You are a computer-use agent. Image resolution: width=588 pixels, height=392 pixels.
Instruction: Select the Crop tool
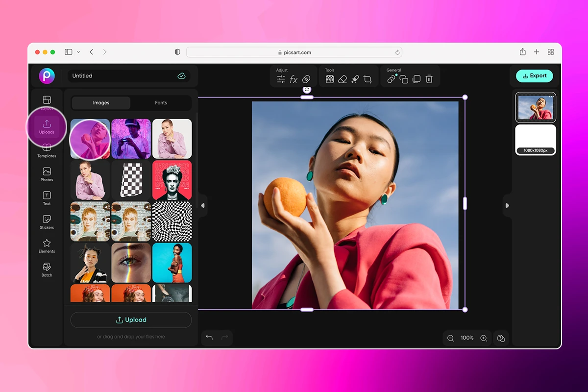(x=368, y=78)
